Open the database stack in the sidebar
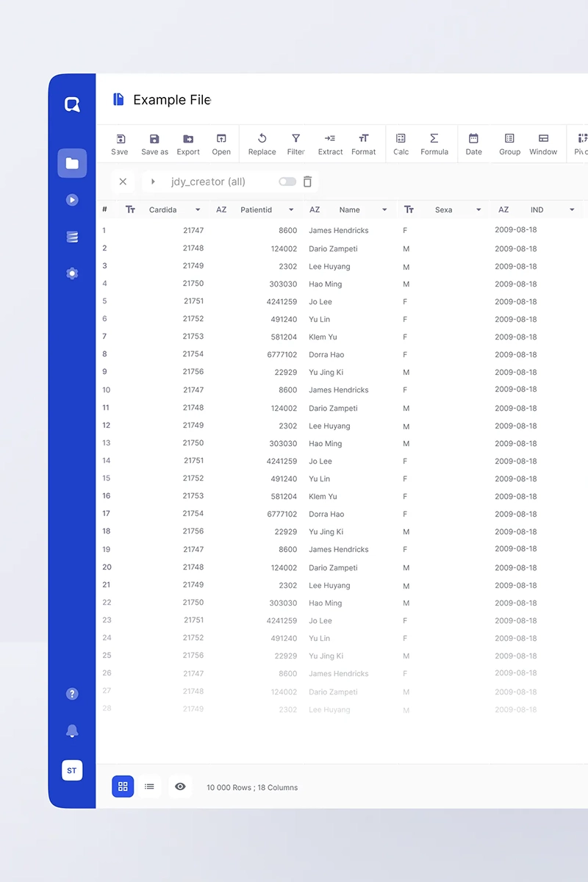The image size is (588, 882). tap(72, 237)
